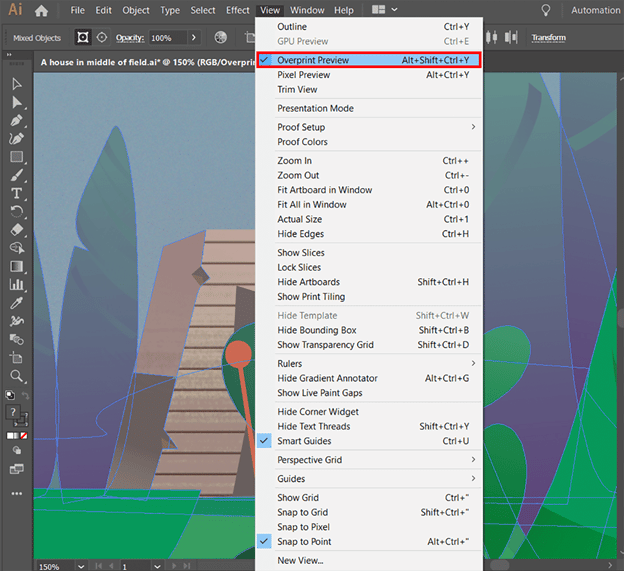624x571 pixels.
Task: Toggle Smart Guides off
Action: point(304,441)
